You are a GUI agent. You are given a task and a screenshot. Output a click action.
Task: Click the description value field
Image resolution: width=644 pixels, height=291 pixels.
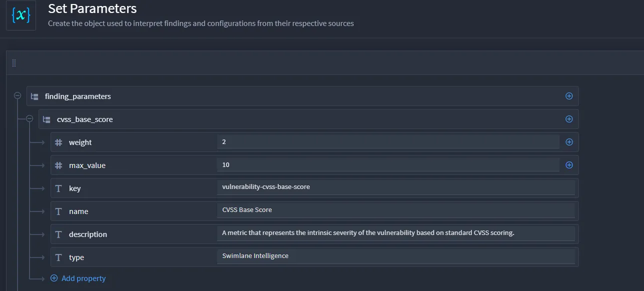(x=396, y=233)
